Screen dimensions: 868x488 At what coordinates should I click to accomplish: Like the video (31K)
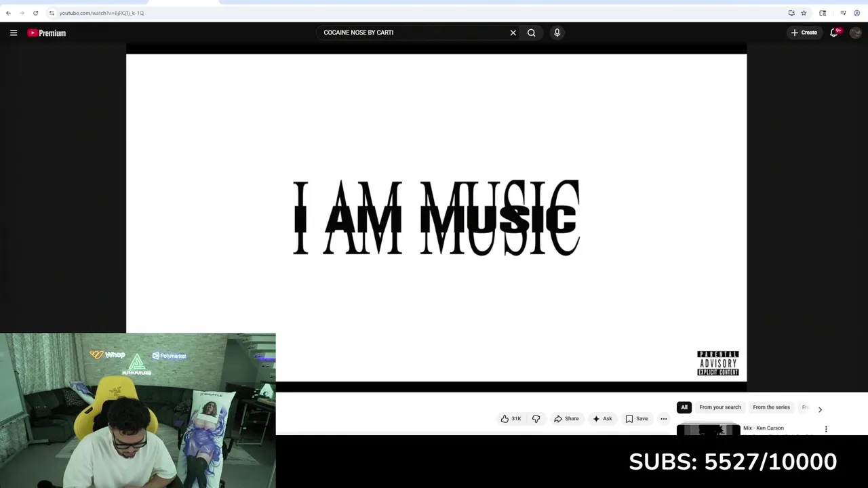click(x=511, y=419)
